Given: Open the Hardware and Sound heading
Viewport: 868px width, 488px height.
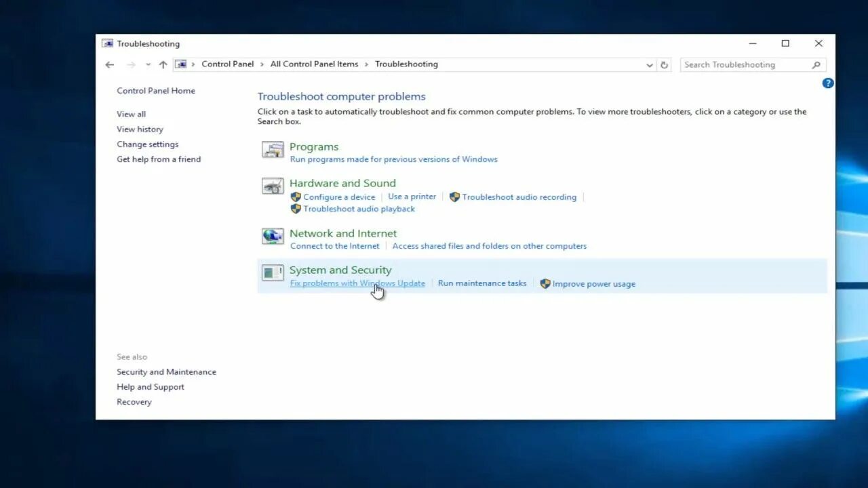Looking at the screenshot, I should click(x=342, y=183).
